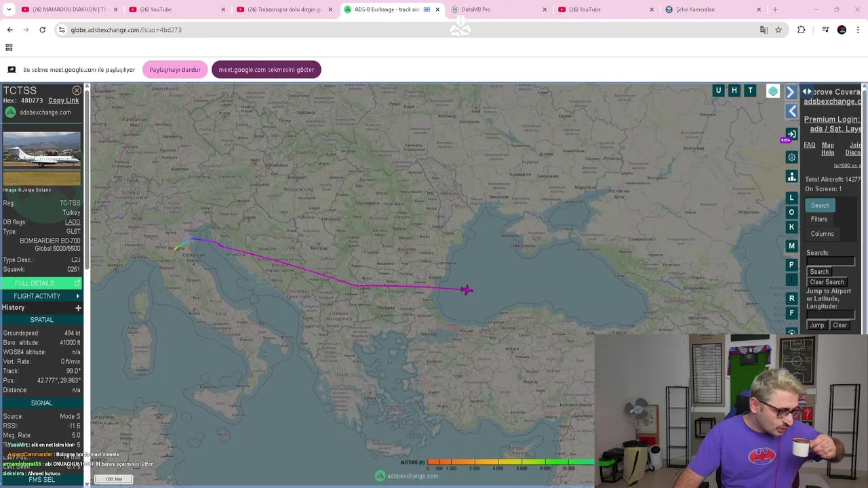Open the aircraft photo thumbnail
868x488 pixels.
click(x=41, y=159)
